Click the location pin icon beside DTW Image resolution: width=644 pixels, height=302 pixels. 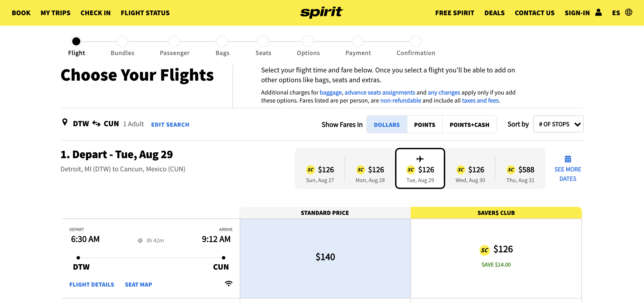65,122
